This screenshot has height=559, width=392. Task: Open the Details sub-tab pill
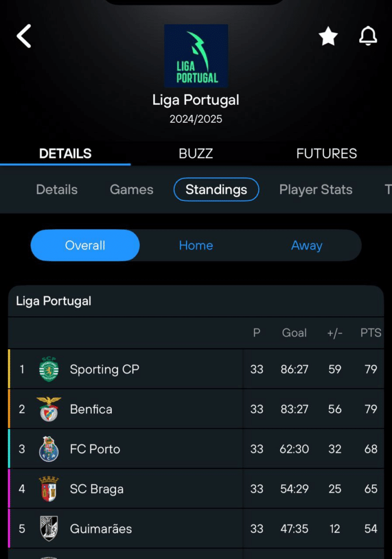[x=57, y=189]
